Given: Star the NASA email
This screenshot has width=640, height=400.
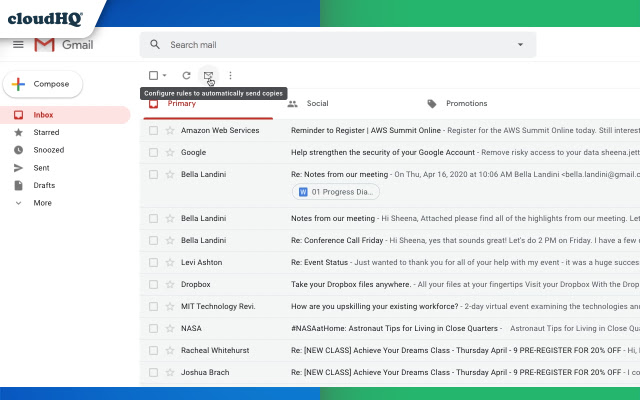Looking at the screenshot, I should 170,328.
